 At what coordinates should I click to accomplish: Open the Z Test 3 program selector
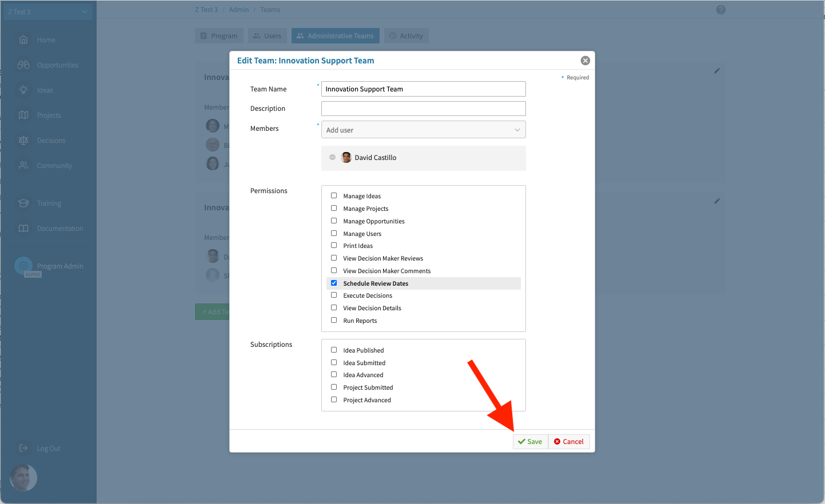(x=48, y=11)
